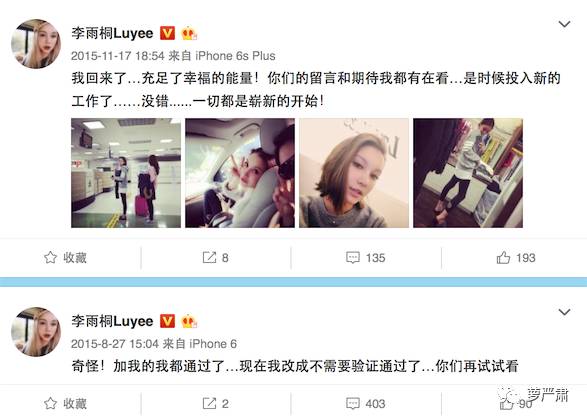Screen dimensions: 587x420
Task: Expand the second post's chevron options menu
Action: pos(564,312)
